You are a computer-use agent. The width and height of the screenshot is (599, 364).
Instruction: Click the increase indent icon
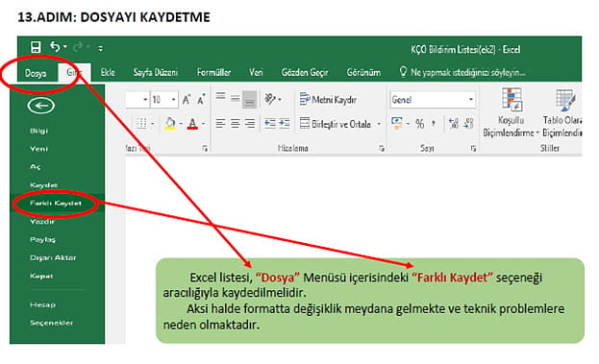(x=285, y=124)
